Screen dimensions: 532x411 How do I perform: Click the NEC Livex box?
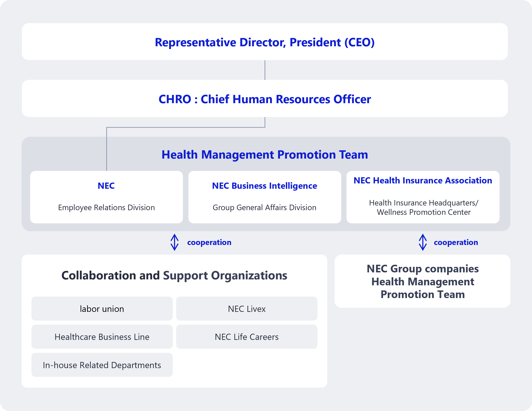point(247,309)
